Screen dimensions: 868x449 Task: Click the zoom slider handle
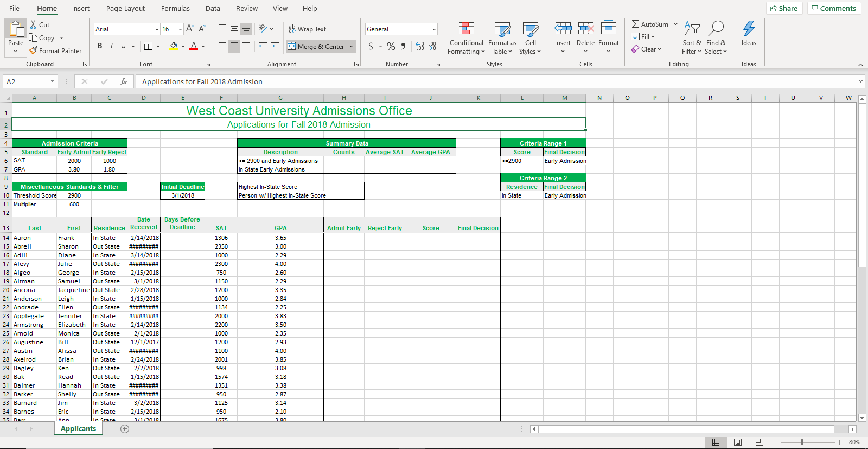[802, 442]
